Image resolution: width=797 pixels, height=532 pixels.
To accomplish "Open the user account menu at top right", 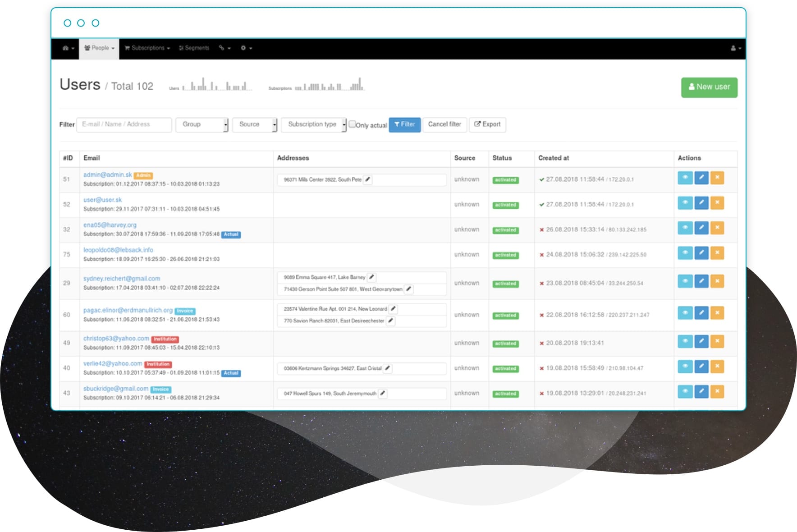I will coord(734,47).
